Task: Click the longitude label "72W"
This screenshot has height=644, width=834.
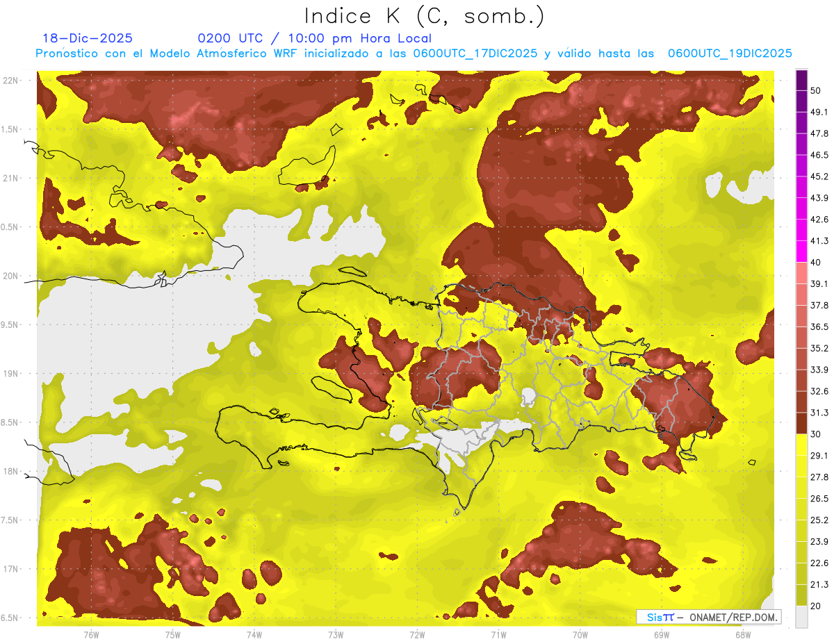Action: tap(417, 635)
